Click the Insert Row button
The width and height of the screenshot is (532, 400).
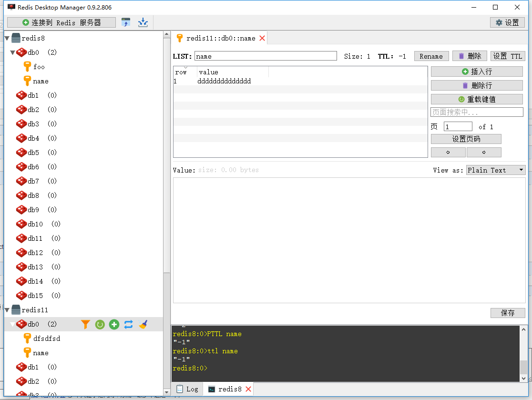coord(477,72)
